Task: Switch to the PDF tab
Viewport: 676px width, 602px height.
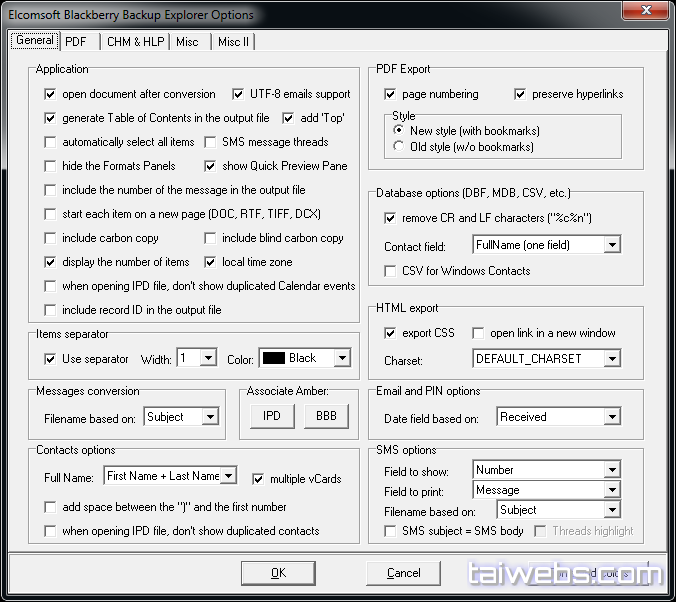Action: (x=76, y=42)
